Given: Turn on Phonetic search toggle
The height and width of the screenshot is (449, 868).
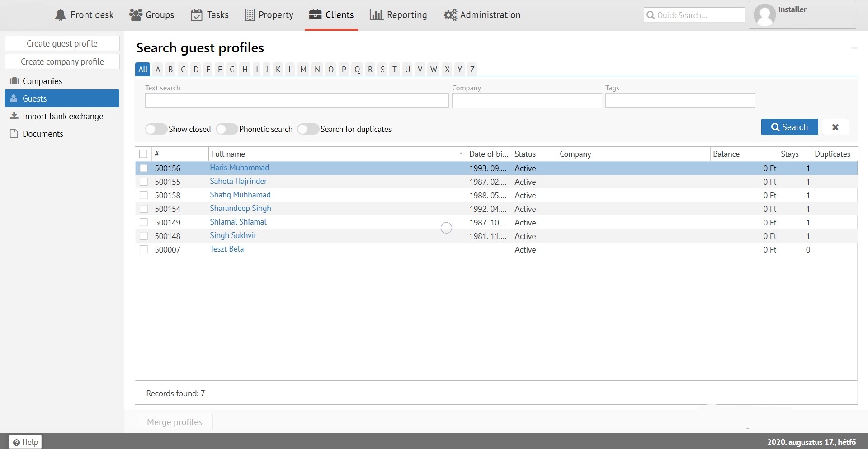Looking at the screenshot, I should [226, 129].
